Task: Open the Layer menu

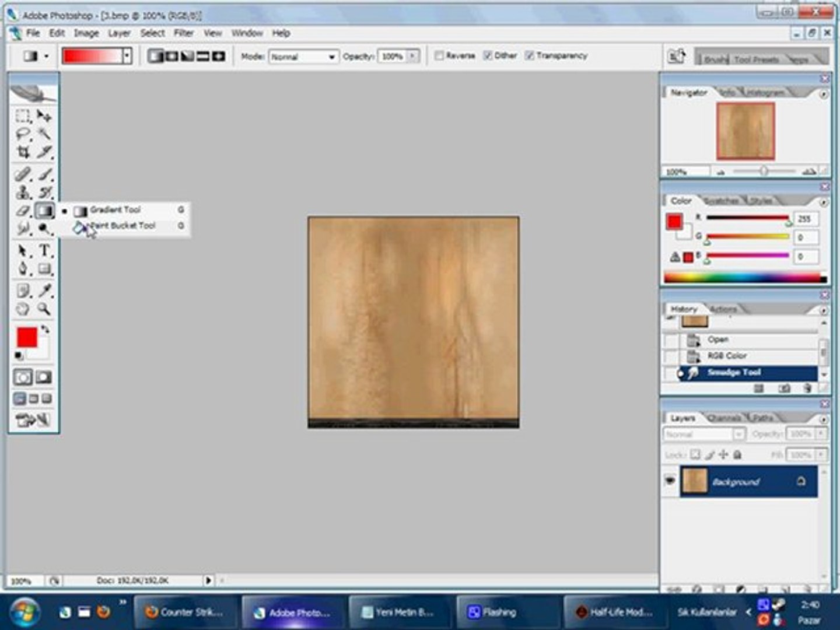Action: click(x=120, y=33)
